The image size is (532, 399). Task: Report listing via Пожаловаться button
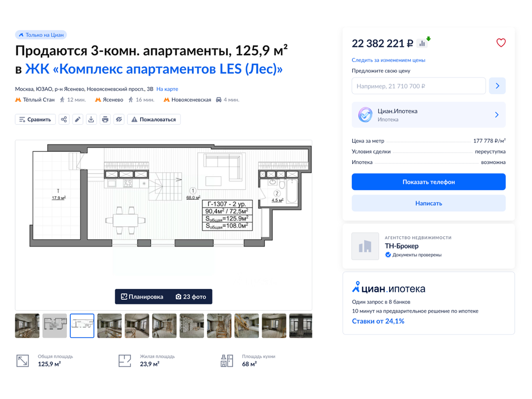tap(154, 119)
